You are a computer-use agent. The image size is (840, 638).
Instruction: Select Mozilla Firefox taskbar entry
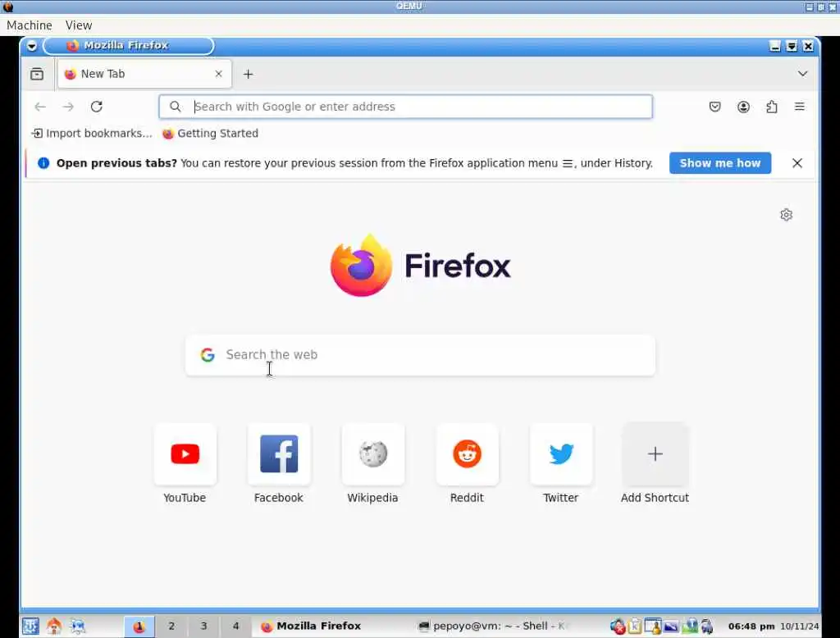(x=332, y=626)
